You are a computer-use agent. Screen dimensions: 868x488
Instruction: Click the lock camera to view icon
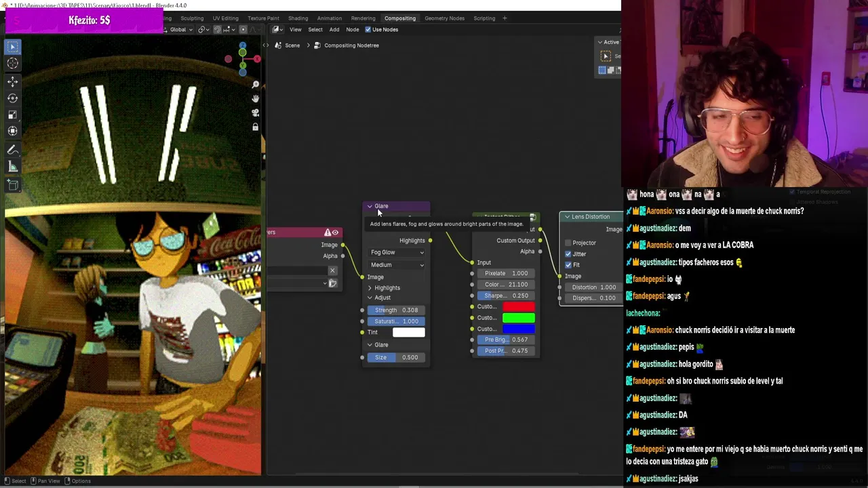coord(255,127)
